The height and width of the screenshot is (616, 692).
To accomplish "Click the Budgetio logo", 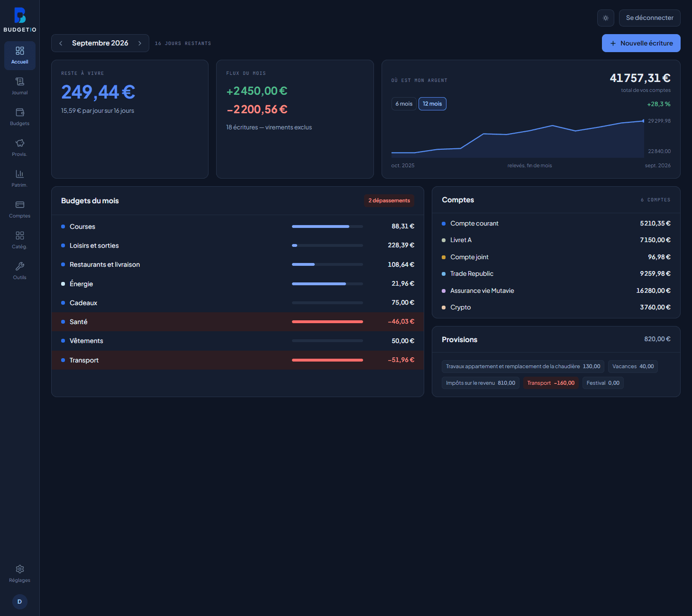I will pyautogui.click(x=19, y=20).
